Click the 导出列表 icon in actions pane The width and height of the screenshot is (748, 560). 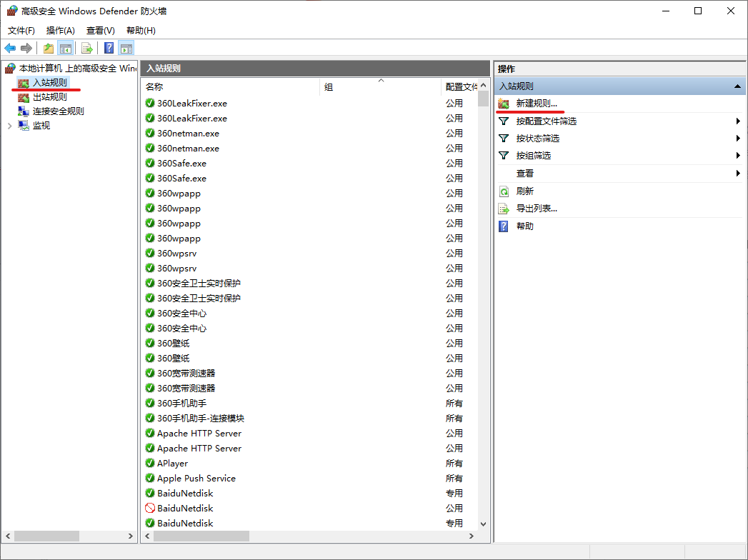point(504,209)
